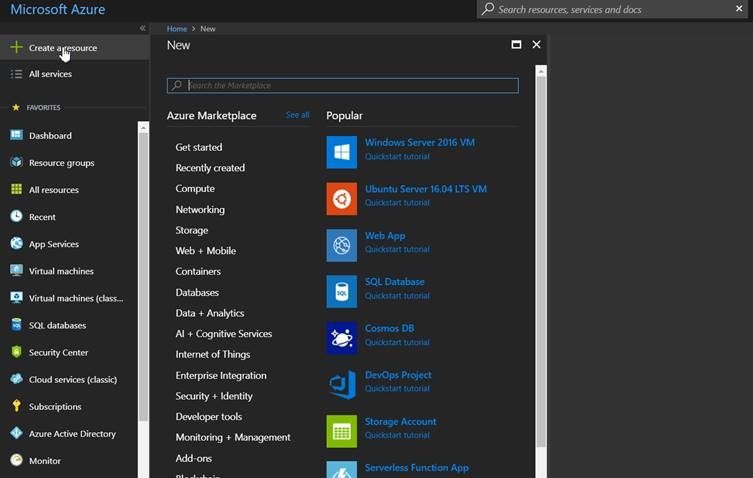The width and height of the screenshot is (753, 478).
Task: Click the All resources grid icon
Action: coord(16,189)
